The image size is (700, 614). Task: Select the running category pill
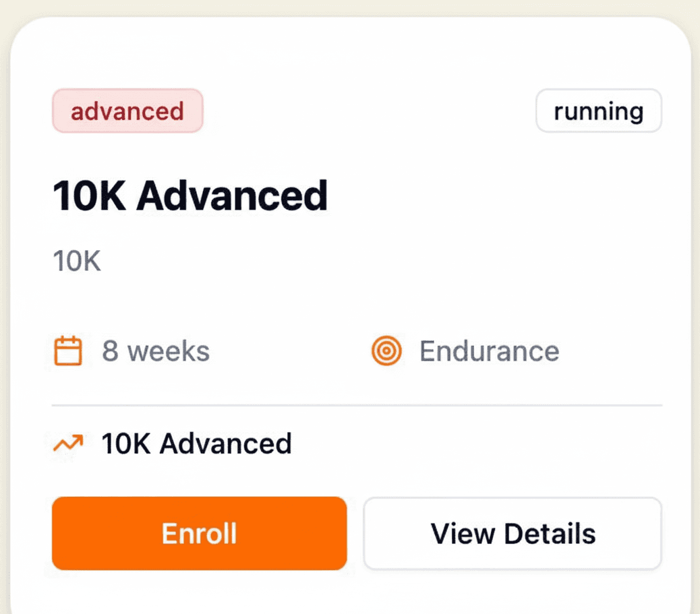[598, 111]
